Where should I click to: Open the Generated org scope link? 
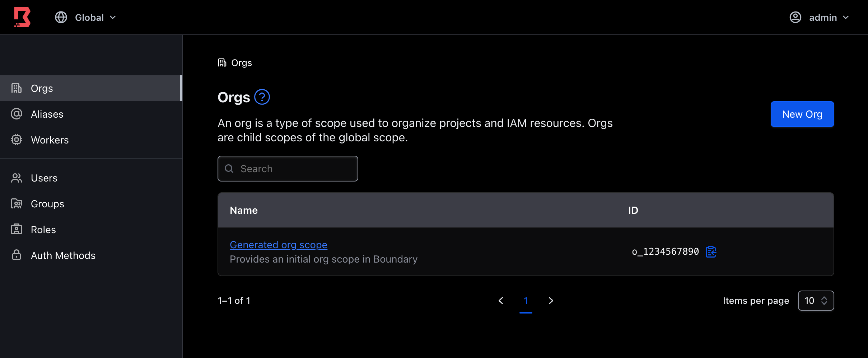click(x=279, y=245)
